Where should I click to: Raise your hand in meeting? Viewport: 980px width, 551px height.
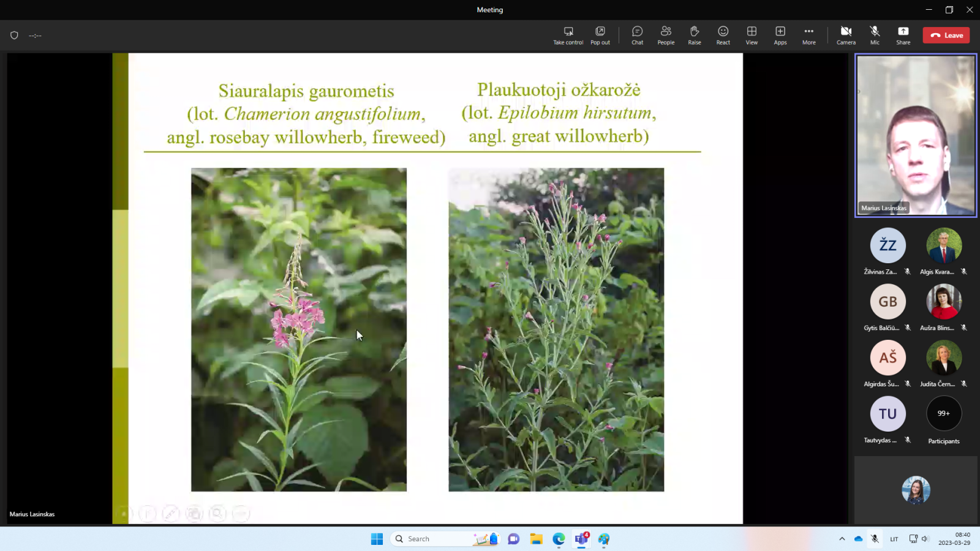pyautogui.click(x=694, y=35)
